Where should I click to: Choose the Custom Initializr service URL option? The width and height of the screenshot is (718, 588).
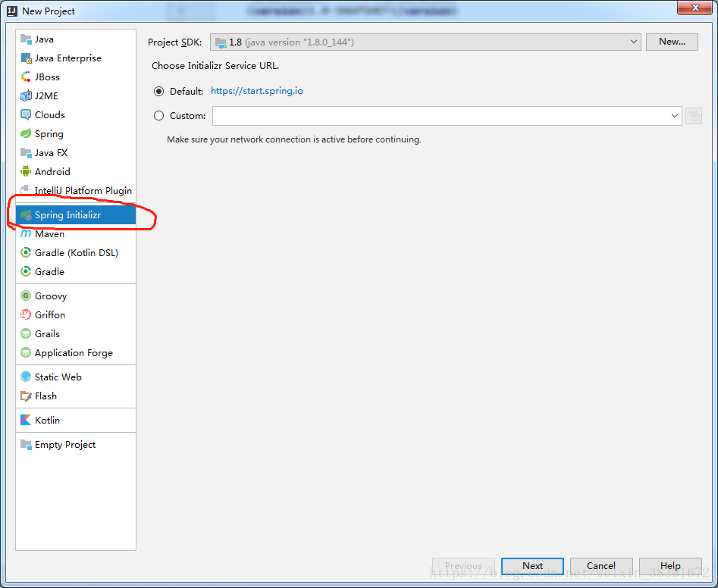coord(158,115)
